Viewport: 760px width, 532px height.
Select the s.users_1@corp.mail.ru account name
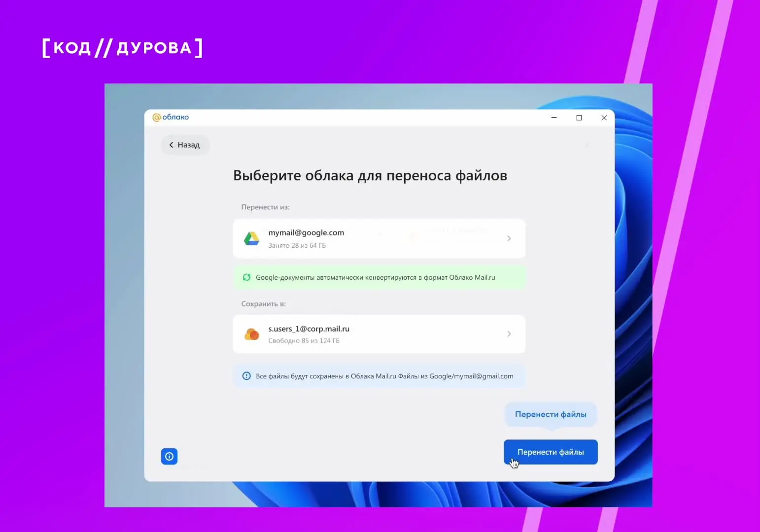point(309,329)
